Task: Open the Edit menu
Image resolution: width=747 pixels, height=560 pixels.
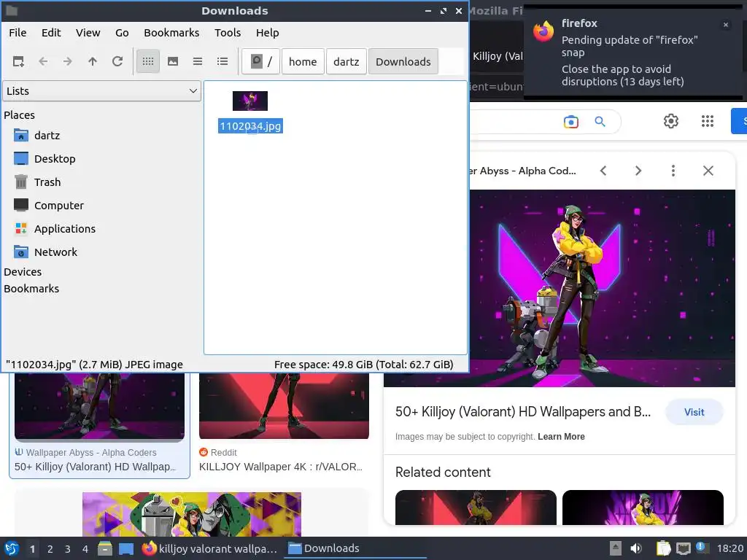Action: pos(51,33)
